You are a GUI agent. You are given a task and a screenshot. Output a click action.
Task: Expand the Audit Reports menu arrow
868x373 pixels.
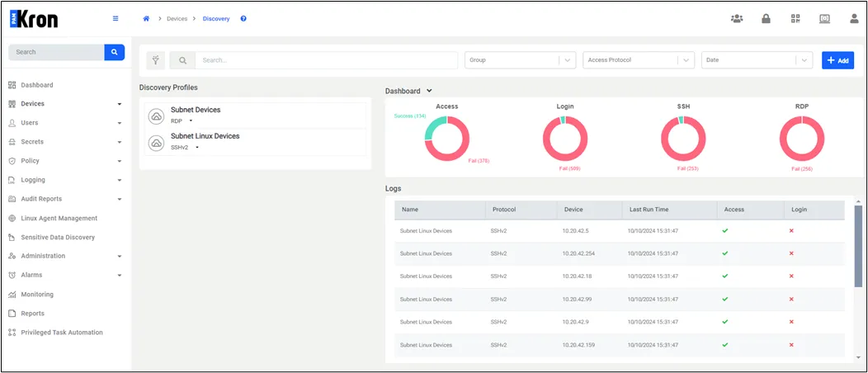pyautogui.click(x=120, y=199)
